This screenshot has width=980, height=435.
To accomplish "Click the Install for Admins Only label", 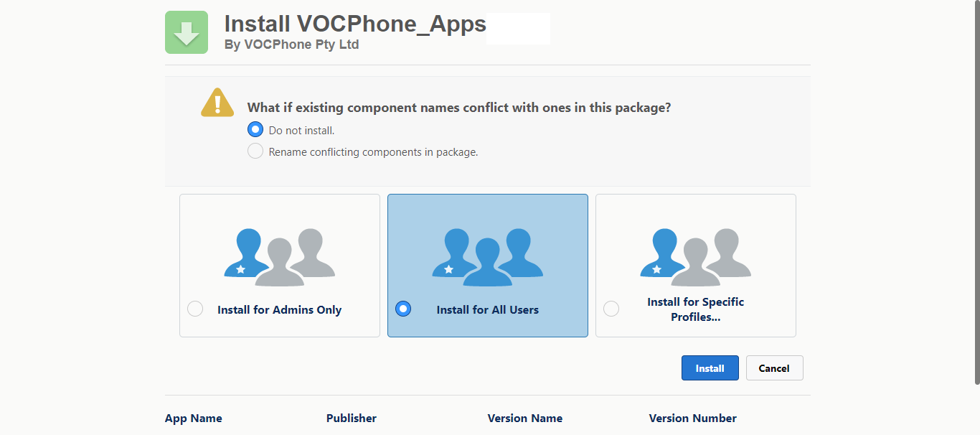I will click(279, 310).
